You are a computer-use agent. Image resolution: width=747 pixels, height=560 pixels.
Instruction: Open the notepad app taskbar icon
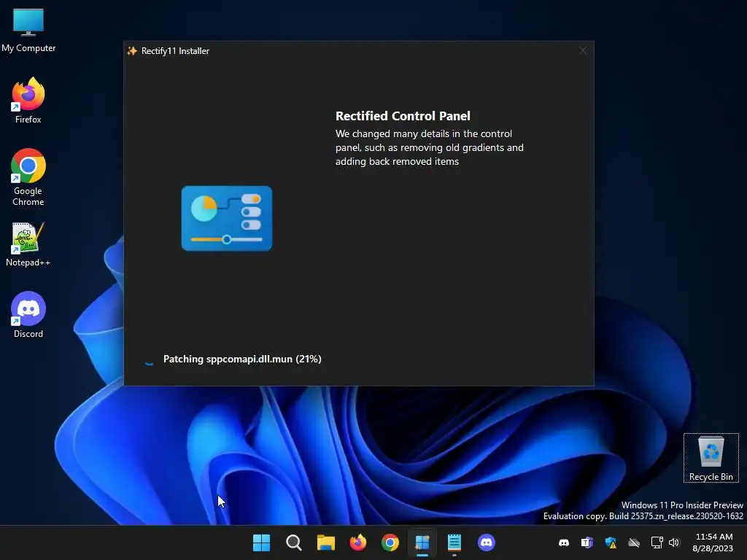[x=454, y=542]
